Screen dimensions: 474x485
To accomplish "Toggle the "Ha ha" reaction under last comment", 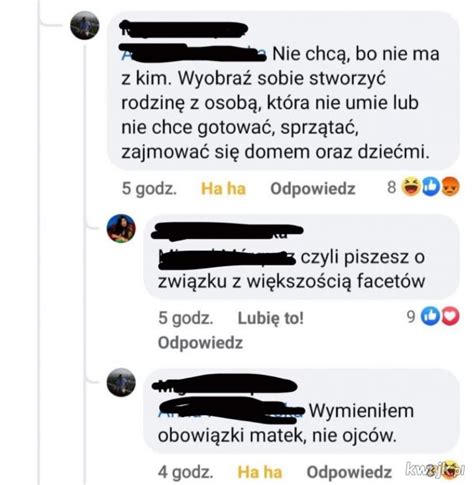I will point(259,472).
